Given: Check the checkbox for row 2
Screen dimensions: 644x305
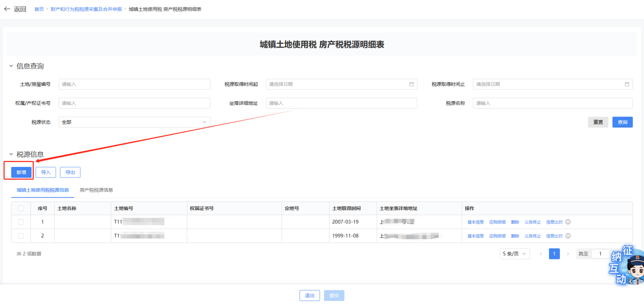Looking at the screenshot, I should coord(21,236).
